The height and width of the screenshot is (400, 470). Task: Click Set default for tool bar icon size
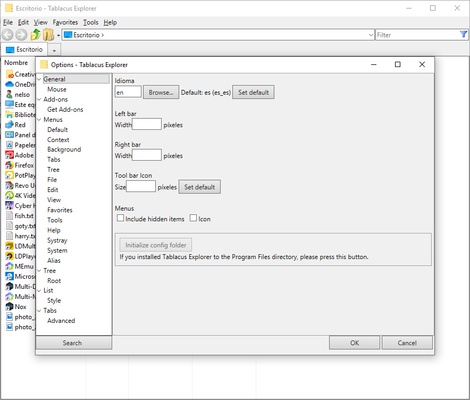200,187
